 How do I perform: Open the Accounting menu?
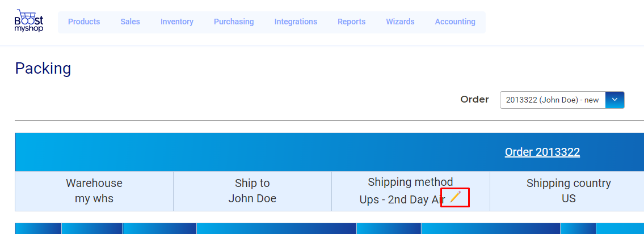pyautogui.click(x=455, y=22)
